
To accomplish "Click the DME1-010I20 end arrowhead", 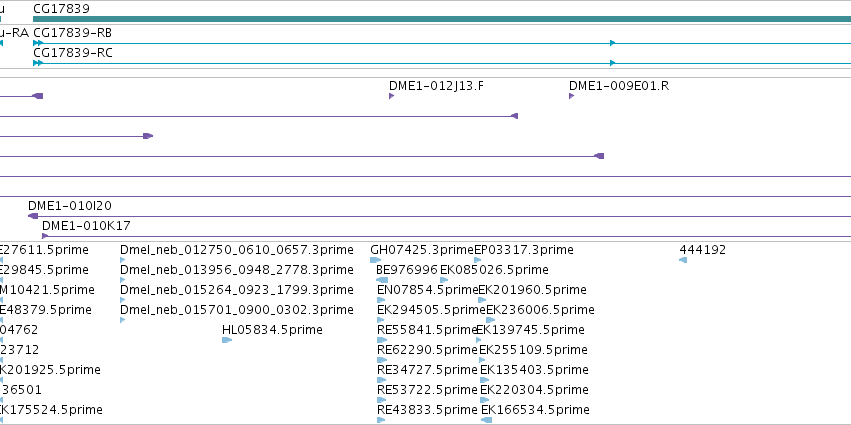I will click(33, 216).
